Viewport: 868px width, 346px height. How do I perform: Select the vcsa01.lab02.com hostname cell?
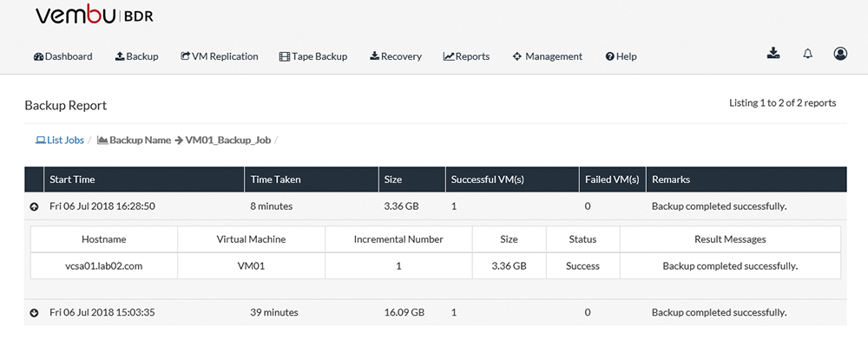coord(104,266)
